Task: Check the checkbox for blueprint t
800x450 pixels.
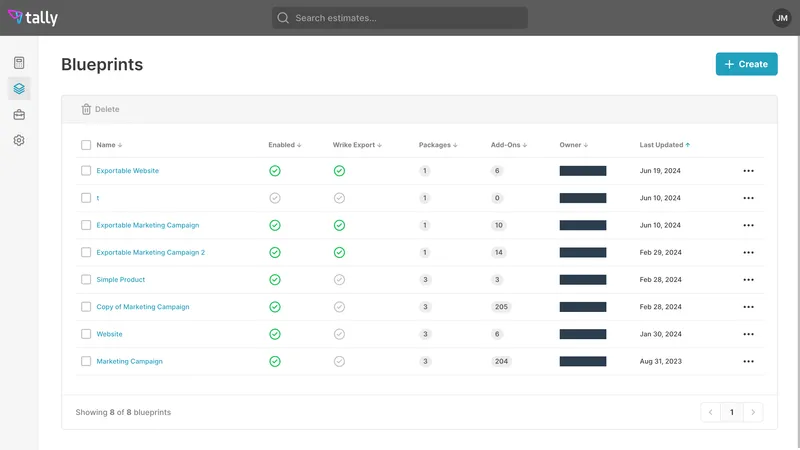Action: pyautogui.click(x=86, y=198)
